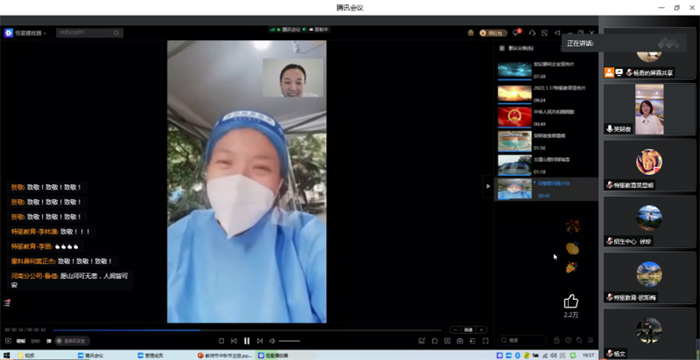Mute the player's speaker icon
Viewport: 700px width, 360px height.
pyautogui.click(x=272, y=341)
